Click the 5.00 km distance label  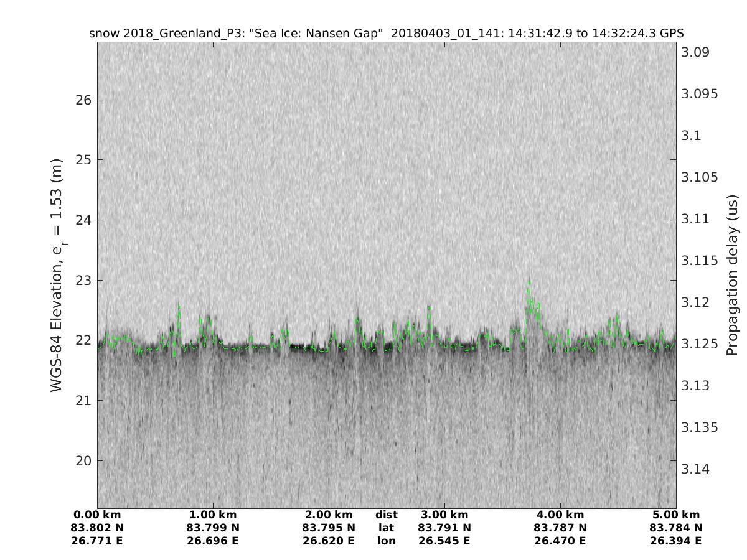pyautogui.click(x=676, y=515)
